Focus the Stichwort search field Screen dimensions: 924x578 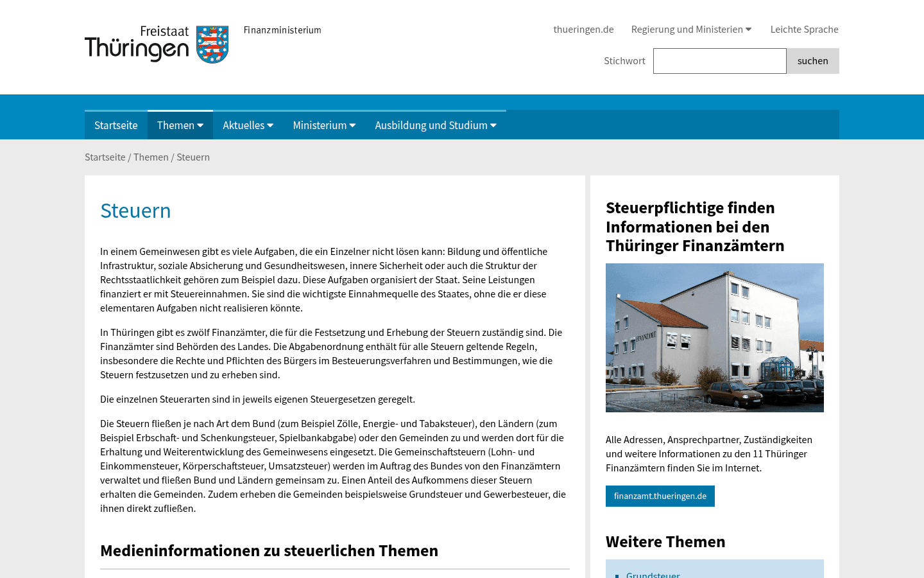720,61
